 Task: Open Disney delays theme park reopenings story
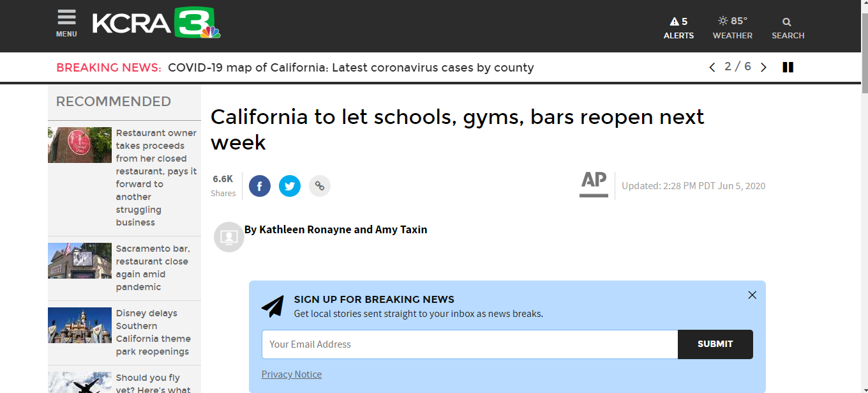pos(153,332)
